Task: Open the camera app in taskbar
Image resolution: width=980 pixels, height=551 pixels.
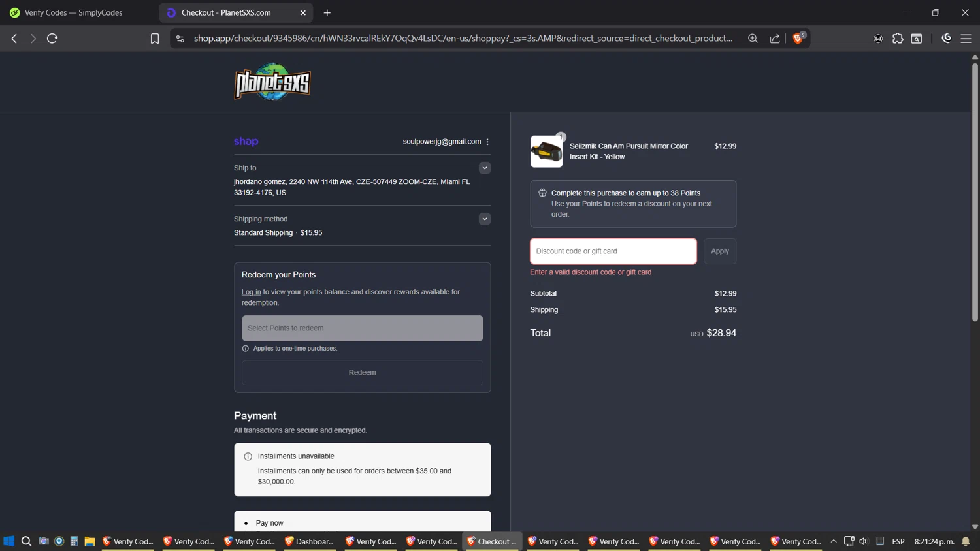Action: pyautogui.click(x=44, y=541)
